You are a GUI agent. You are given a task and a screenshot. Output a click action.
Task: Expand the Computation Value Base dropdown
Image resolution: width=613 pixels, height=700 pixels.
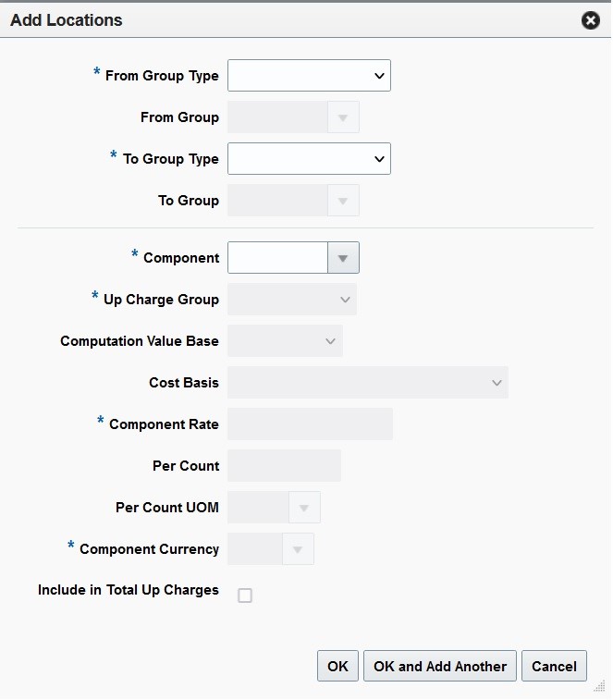(x=285, y=340)
